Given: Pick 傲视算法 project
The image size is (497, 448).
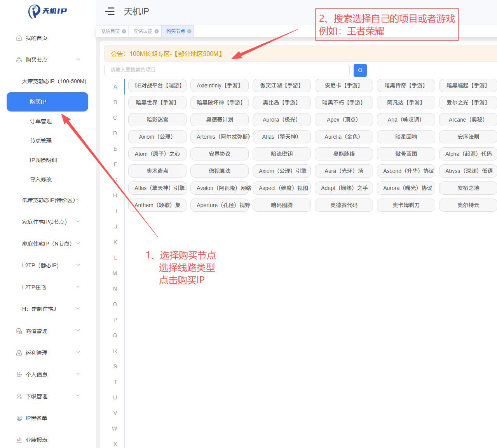Looking at the screenshot, I should pos(220,171).
